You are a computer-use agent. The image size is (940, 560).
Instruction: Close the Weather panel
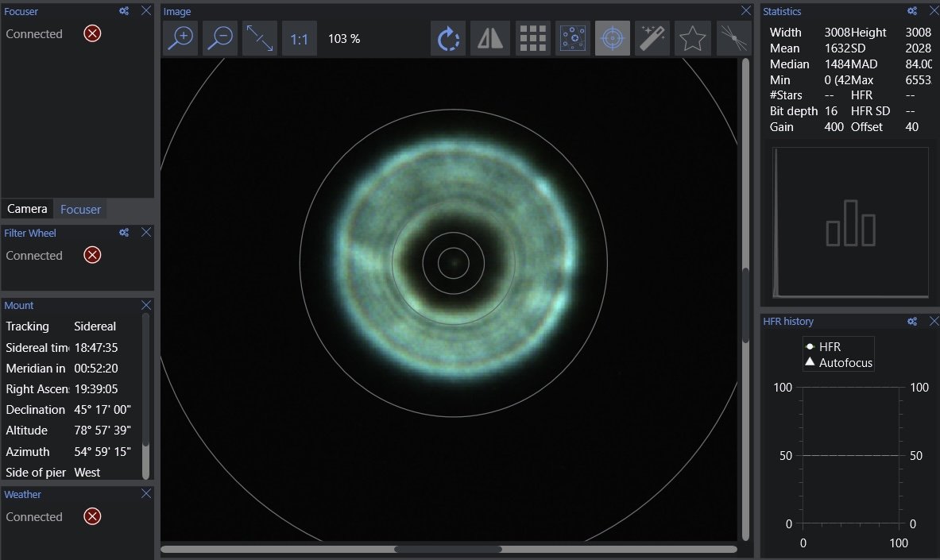(x=146, y=494)
